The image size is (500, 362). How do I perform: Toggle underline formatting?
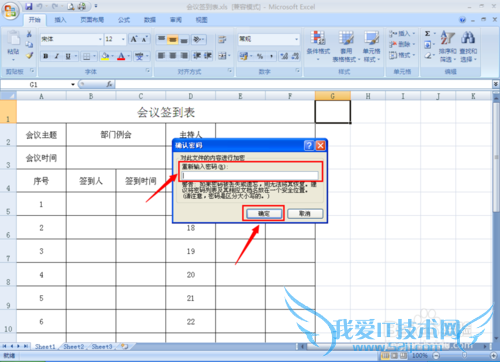68,56
